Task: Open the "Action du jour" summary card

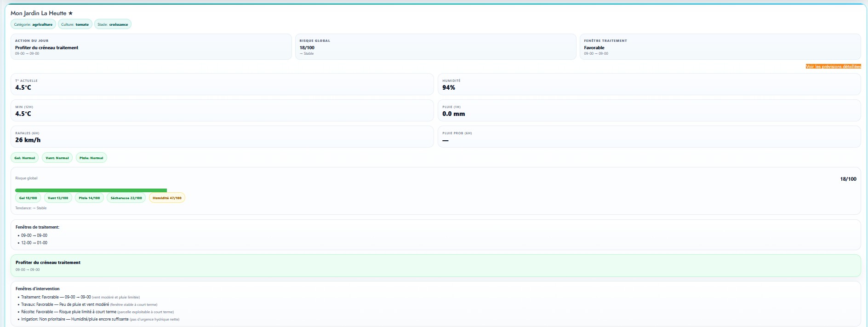Action: pos(151,47)
